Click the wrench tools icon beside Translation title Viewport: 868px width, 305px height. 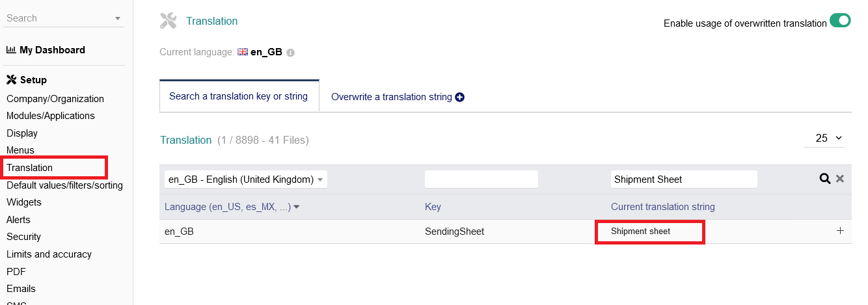(169, 21)
